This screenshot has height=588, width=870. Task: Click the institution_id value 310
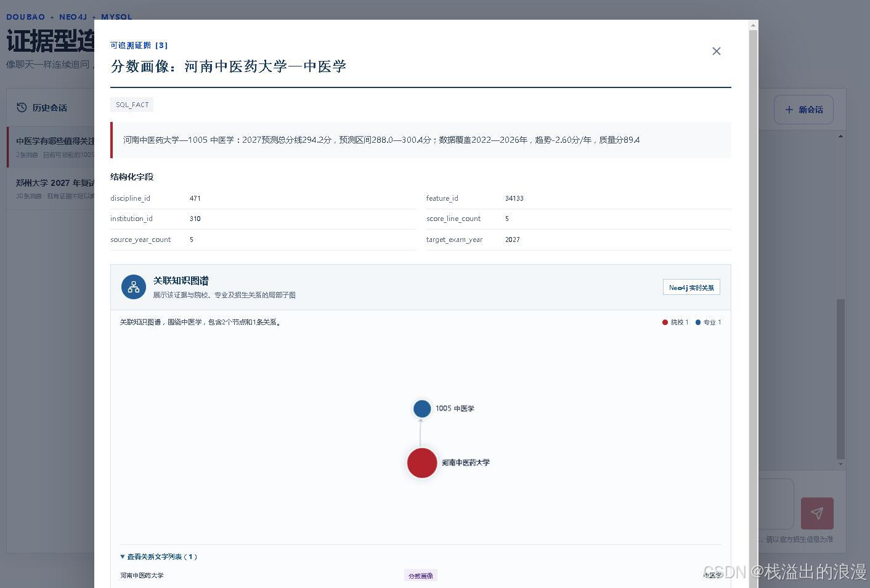[195, 219]
